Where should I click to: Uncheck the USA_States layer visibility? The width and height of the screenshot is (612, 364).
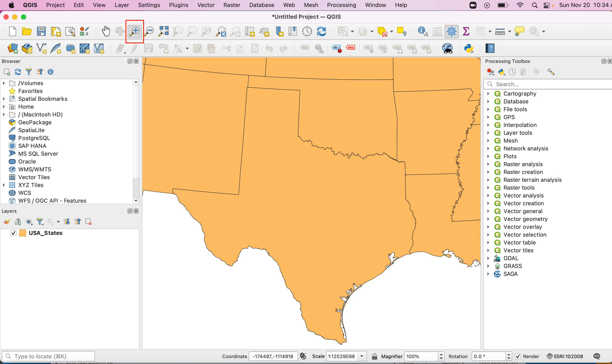tap(14, 233)
